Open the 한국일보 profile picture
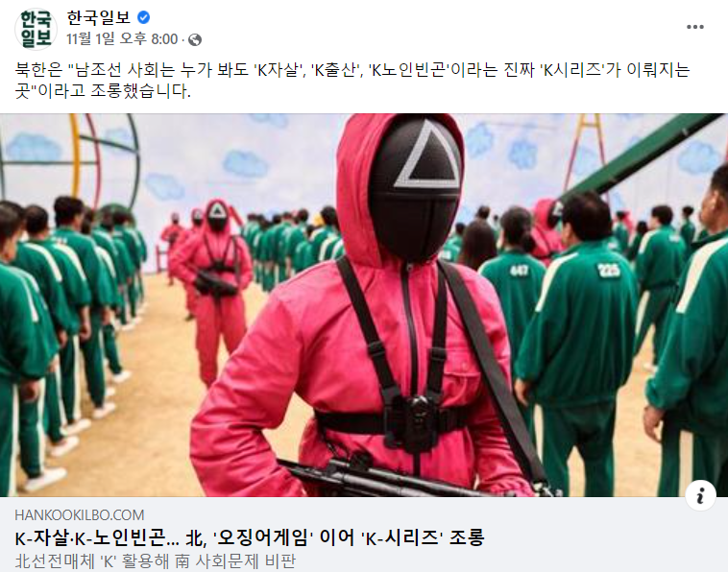 click(x=36, y=29)
